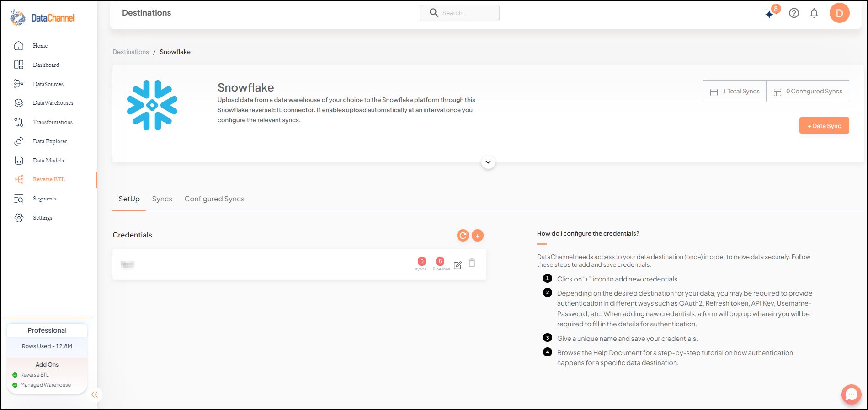This screenshot has width=868, height=410.
Task: Open Settings menu item
Action: [x=43, y=218]
